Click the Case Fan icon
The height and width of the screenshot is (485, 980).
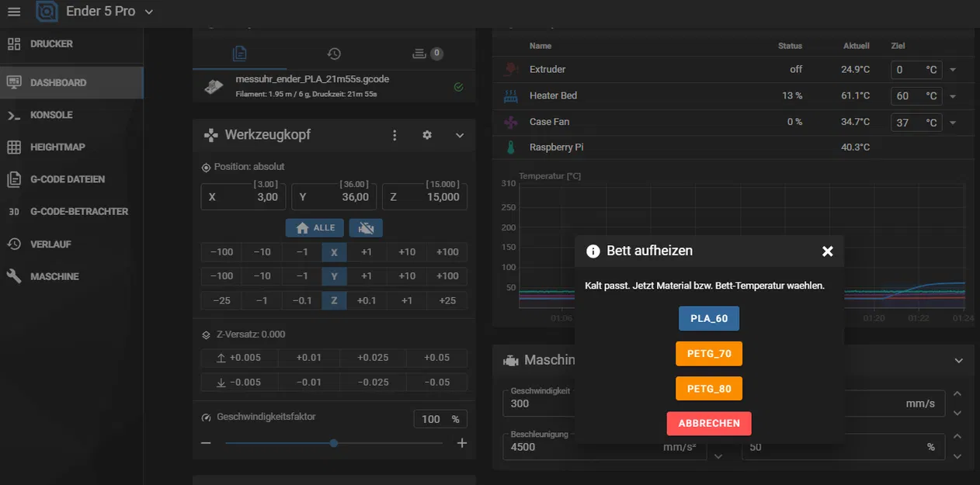point(510,123)
